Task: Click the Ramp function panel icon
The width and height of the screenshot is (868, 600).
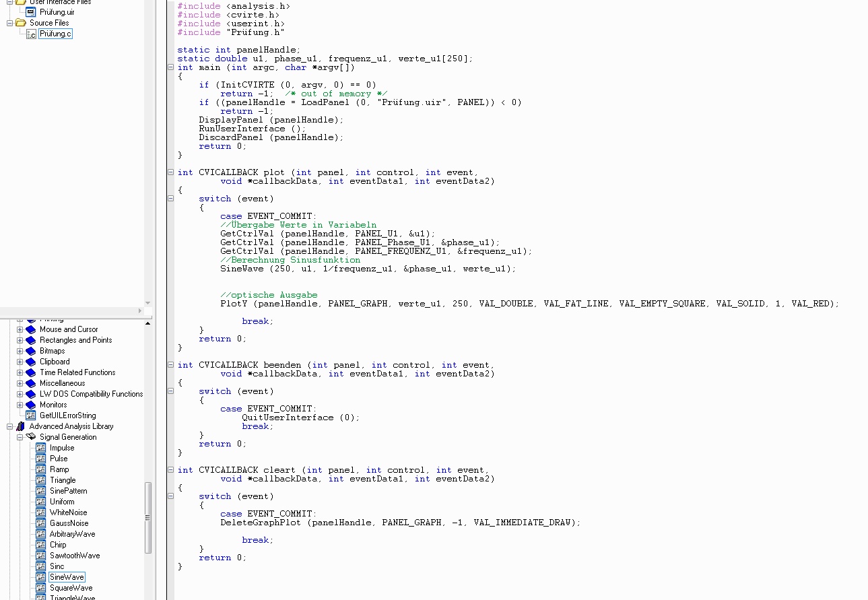Action: pos(41,469)
